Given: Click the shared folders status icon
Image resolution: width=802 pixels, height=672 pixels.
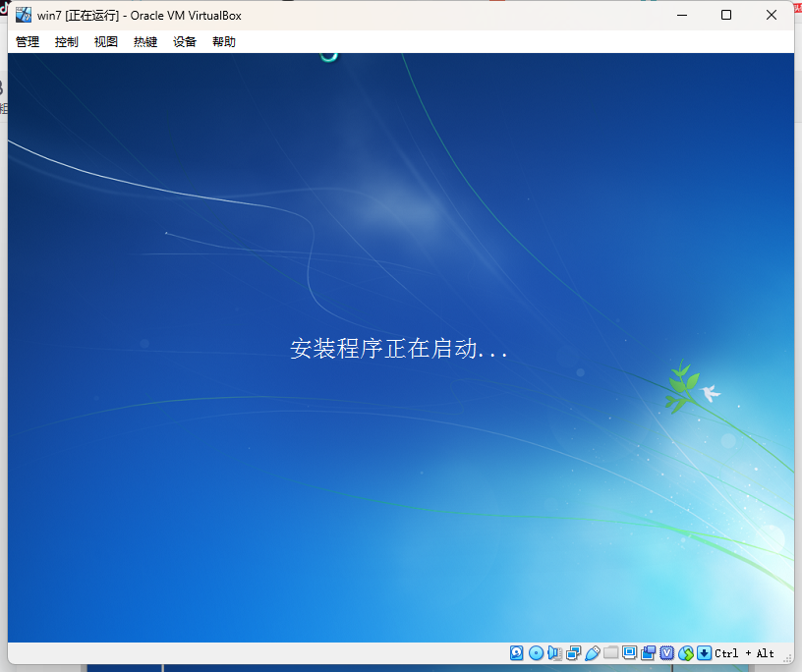Looking at the screenshot, I should click(x=610, y=652).
